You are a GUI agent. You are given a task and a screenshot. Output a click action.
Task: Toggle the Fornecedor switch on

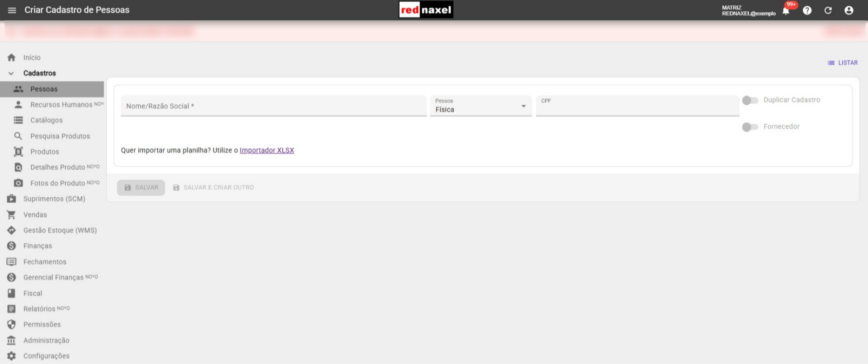pos(750,127)
